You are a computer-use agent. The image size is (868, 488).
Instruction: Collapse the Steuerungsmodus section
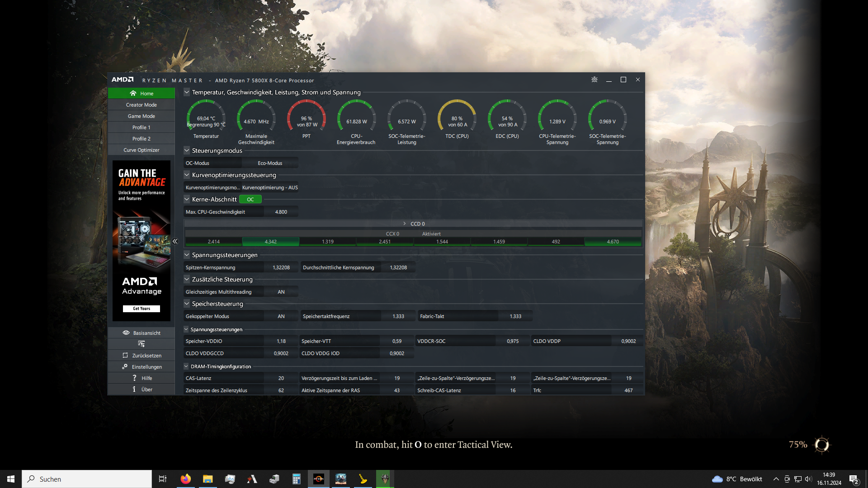pos(187,150)
